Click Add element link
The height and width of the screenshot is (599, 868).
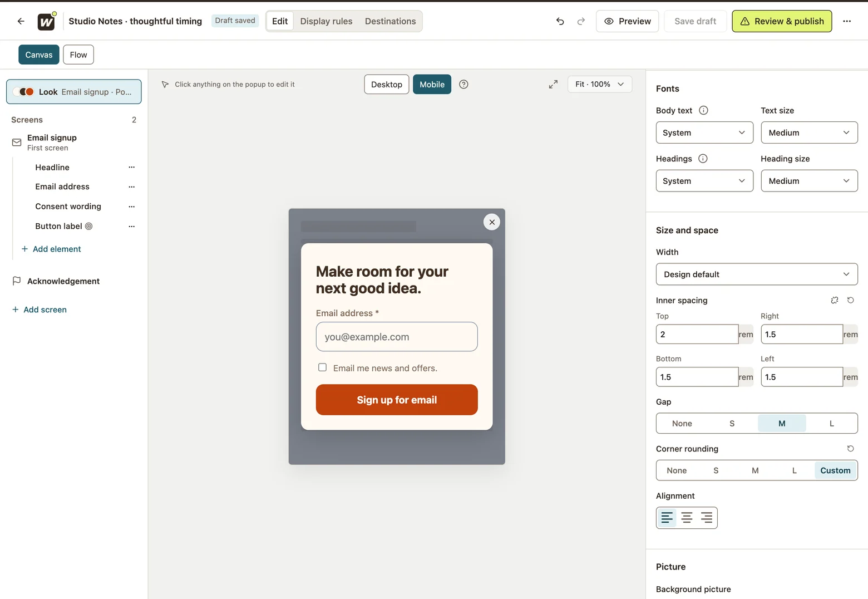coord(51,249)
